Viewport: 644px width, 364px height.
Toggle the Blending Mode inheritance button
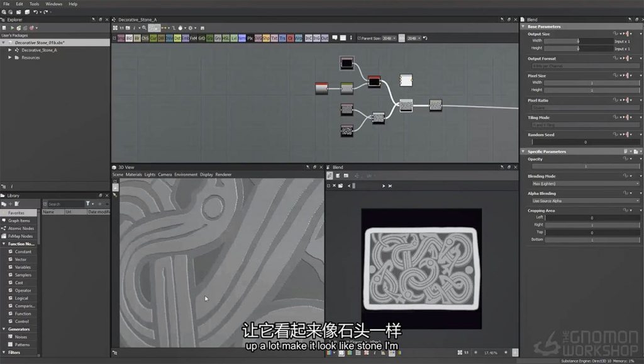click(626, 176)
